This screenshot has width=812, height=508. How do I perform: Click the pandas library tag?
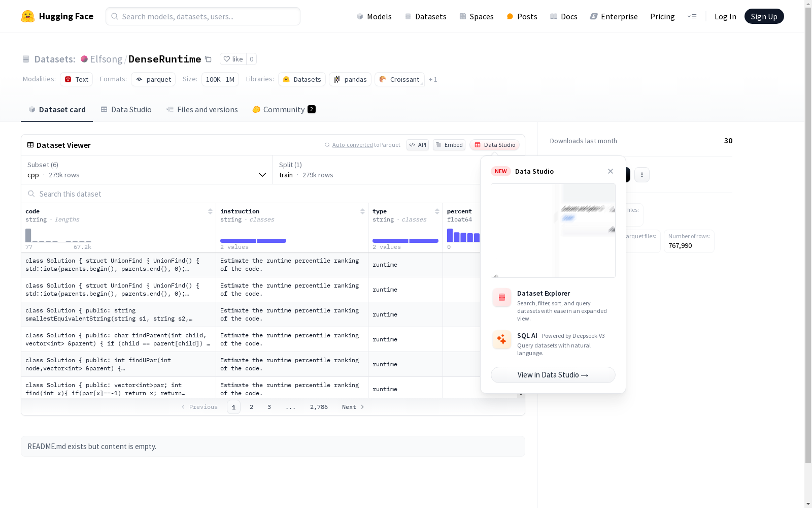pyautogui.click(x=350, y=79)
